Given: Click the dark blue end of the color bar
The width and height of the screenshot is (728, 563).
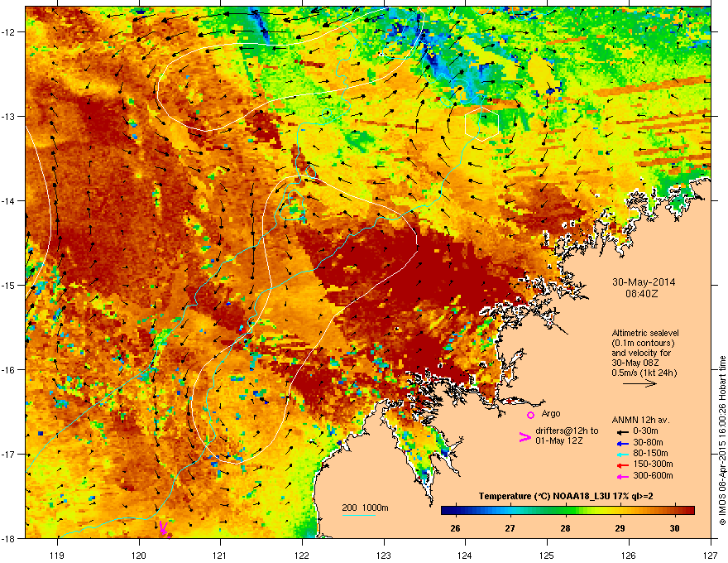Looking at the screenshot, I should [x=446, y=511].
